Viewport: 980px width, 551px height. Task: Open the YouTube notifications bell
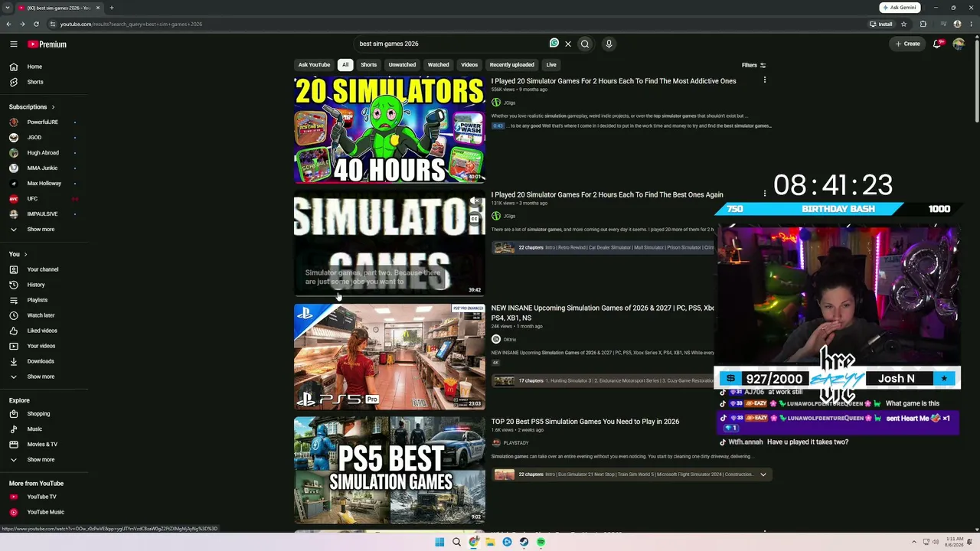[937, 44]
